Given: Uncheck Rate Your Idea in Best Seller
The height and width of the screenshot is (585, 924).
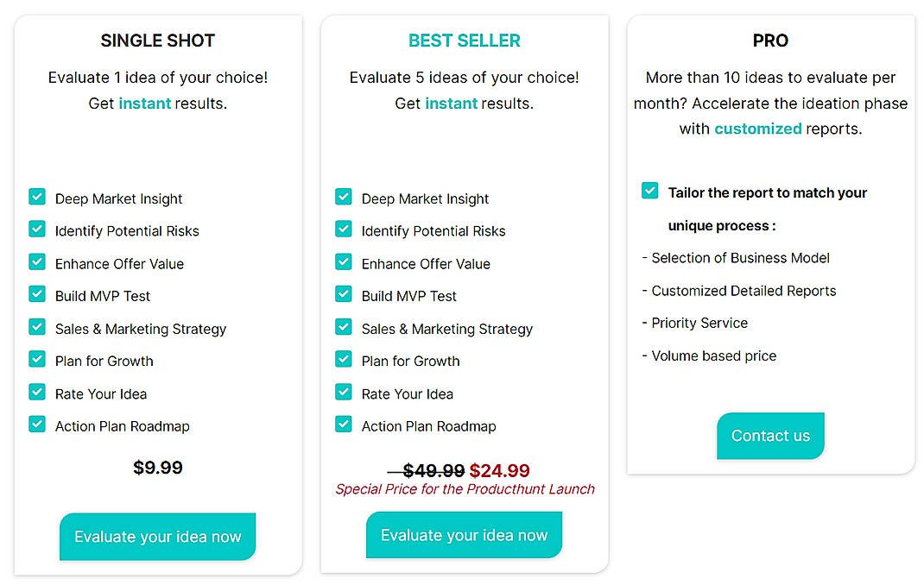Looking at the screenshot, I should [x=343, y=393].
